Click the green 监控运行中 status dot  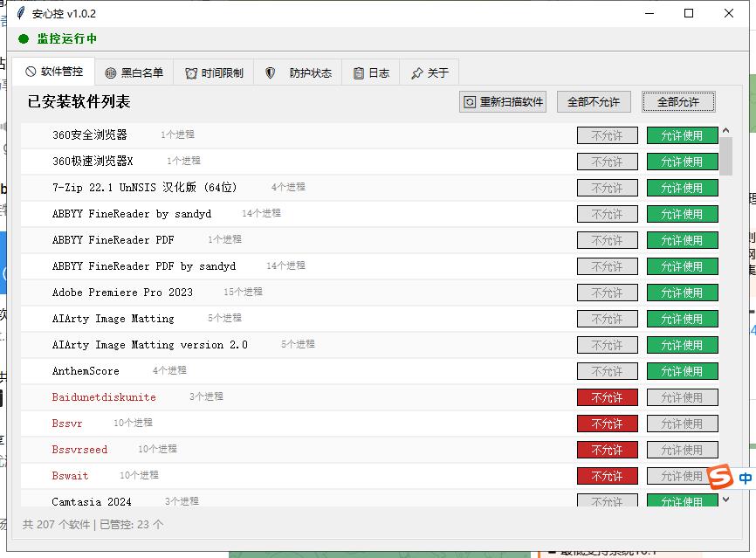pos(24,39)
